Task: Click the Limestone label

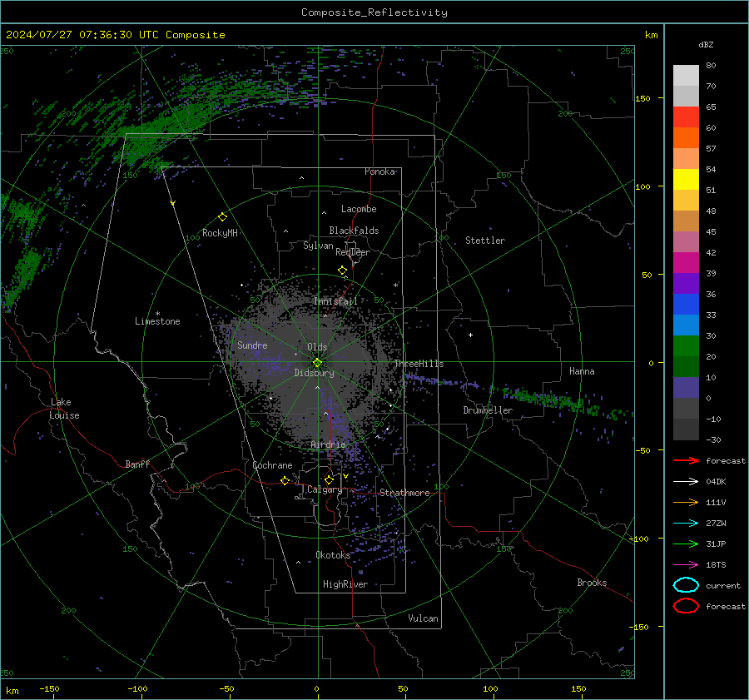Action: (157, 321)
